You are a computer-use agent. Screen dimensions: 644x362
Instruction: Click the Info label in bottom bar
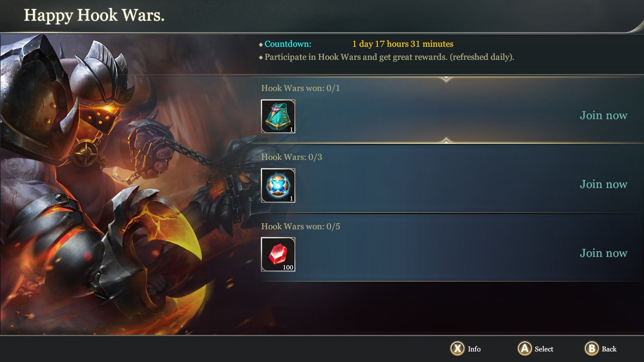pos(474,349)
